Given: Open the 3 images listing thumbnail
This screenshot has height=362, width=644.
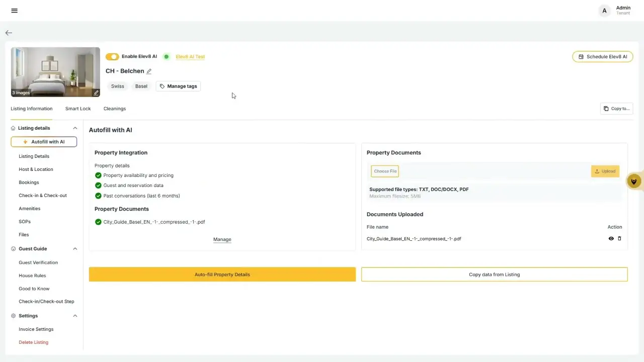Looking at the screenshot, I should coord(55,72).
